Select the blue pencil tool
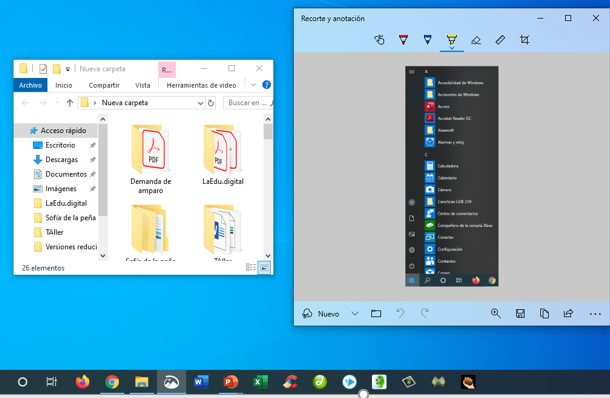This screenshot has height=398, width=610. tap(428, 40)
